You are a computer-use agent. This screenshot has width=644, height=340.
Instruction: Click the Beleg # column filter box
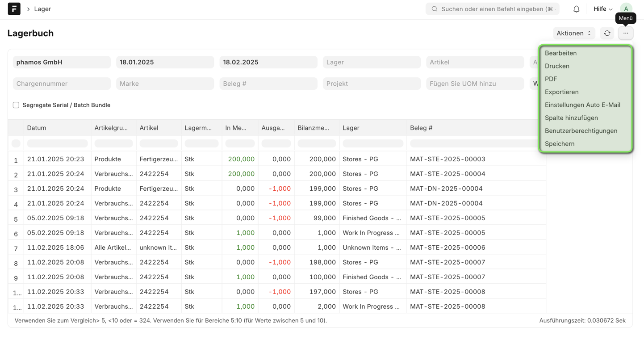click(x=476, y=143)
